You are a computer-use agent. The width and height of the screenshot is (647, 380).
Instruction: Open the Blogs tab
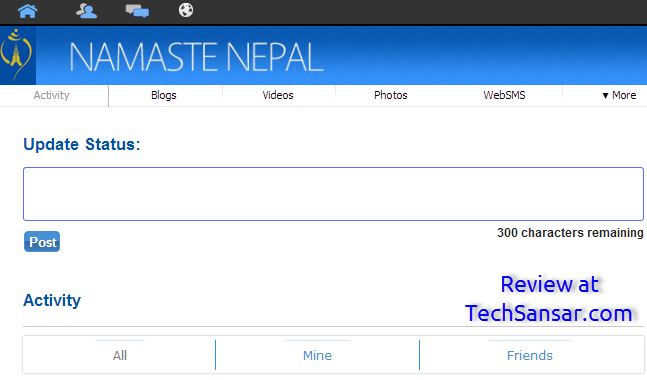click(x=164, y=95)
